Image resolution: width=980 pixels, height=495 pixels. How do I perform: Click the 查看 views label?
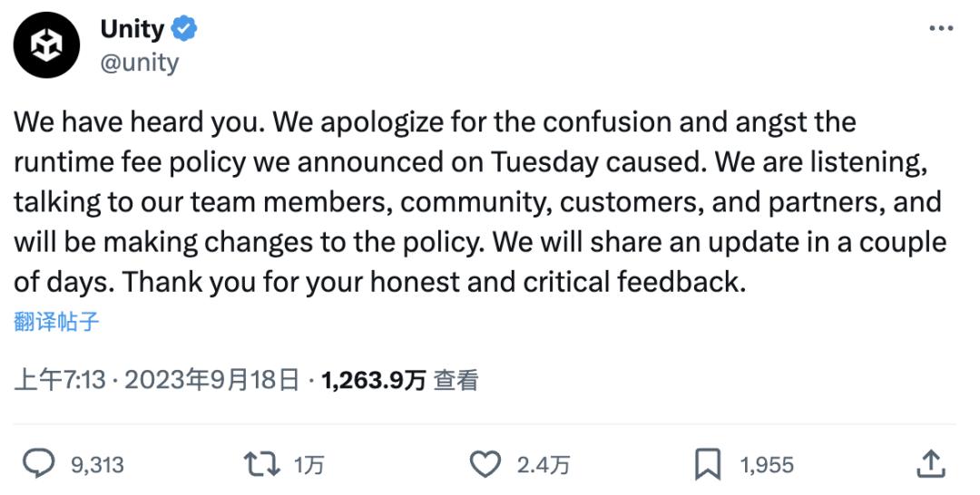456,381
